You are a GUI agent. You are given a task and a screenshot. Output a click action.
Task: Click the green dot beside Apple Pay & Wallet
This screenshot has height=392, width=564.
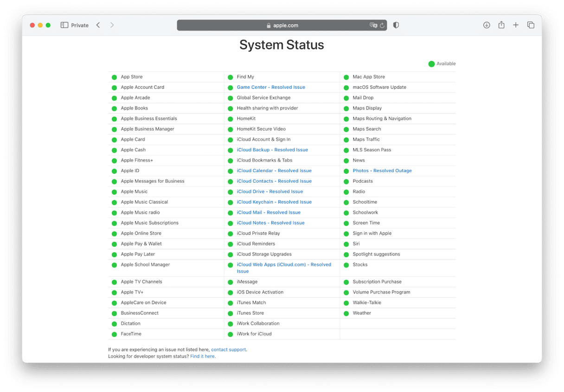114,244
